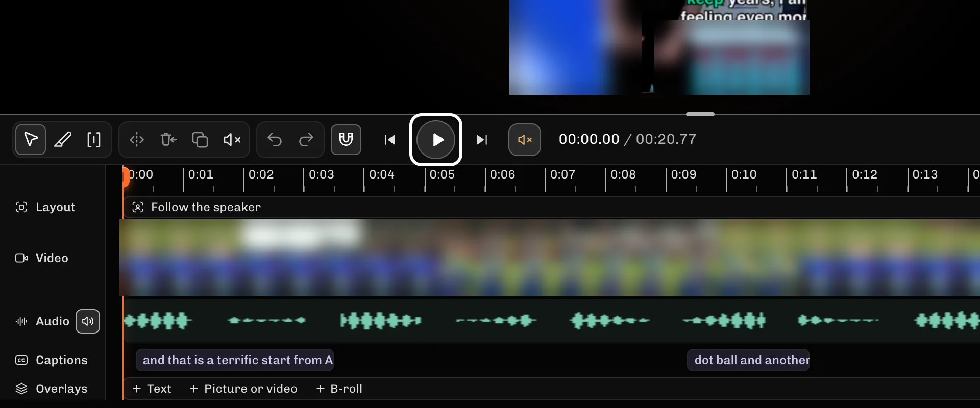Select the pencil edit tool

pyautogui.click(x=63, y=139)
